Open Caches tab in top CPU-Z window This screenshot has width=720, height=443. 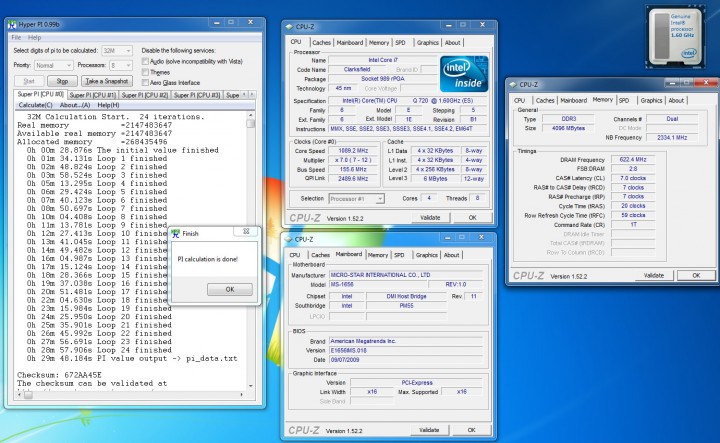[321, 43]
